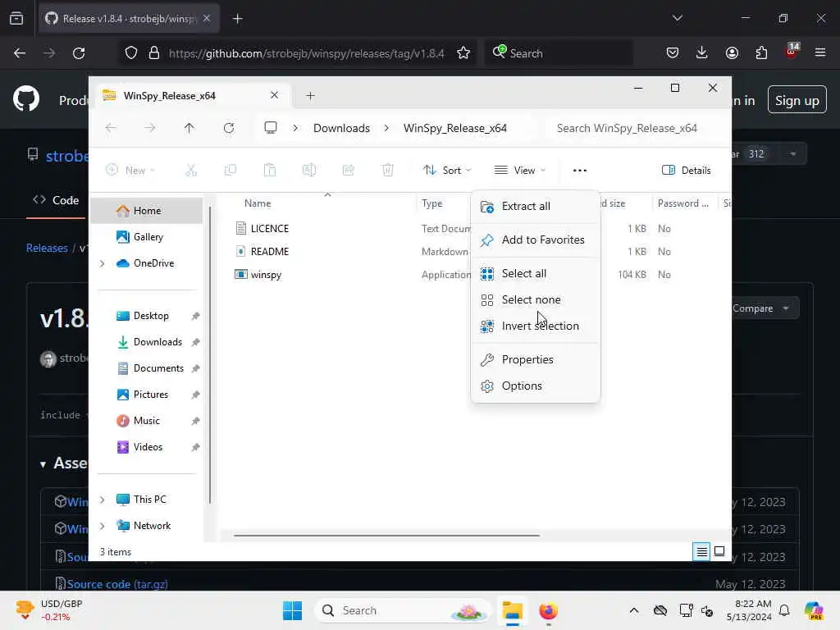Open Pictures in the quick access list
Screen dimensions: 840x630
[151, 395]
